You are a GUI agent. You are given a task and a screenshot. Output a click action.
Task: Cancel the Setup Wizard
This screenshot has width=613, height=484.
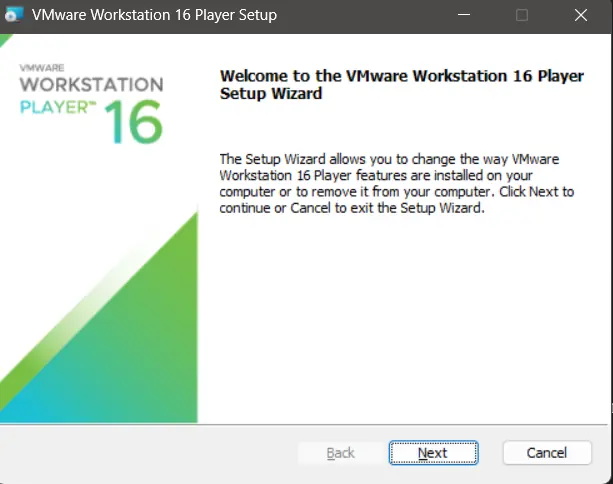(547, 453)
